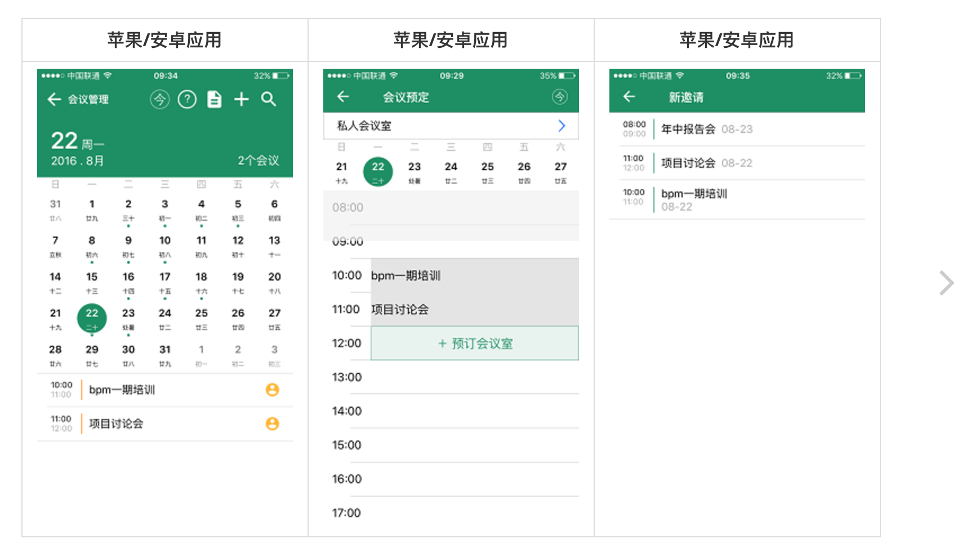Open 项目讨论会 meeting in 会议管理 list
Image resolution: width=980 pixels, height=552 pixels.
pyautogui.click(x=165, y=424)
